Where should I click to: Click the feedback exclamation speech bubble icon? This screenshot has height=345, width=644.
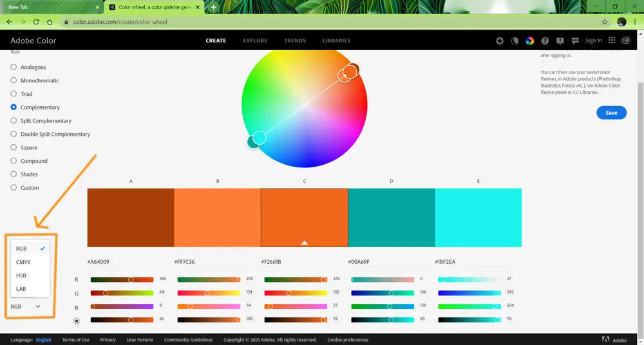(560, 41)
